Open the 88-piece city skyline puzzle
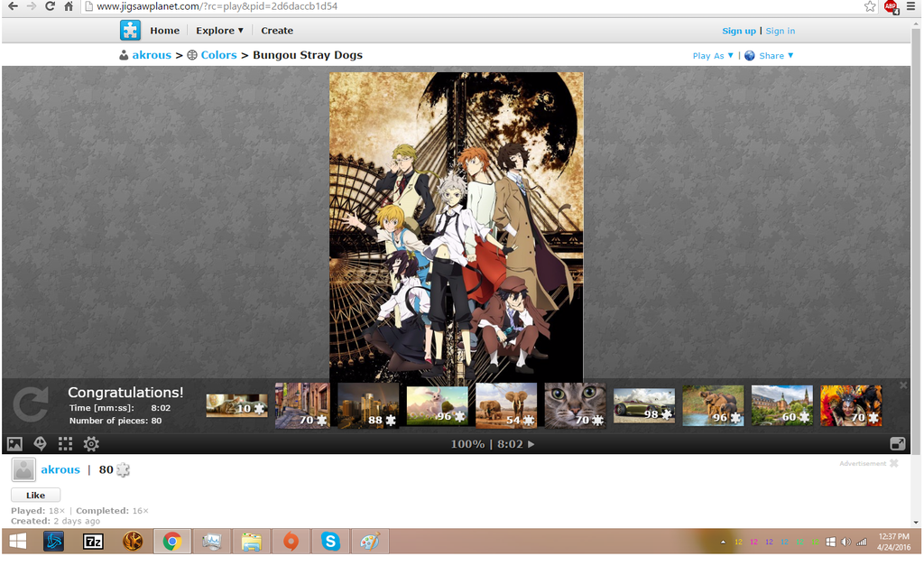 368,405
